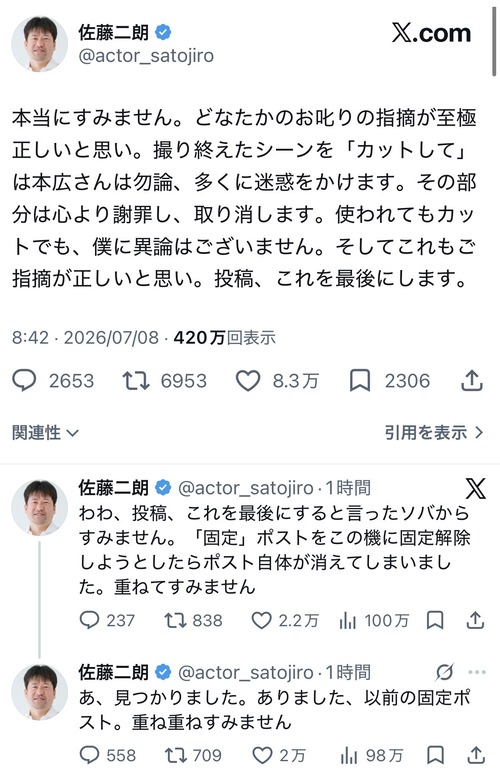View analytics icon showing 100万 views

point(348,621)
